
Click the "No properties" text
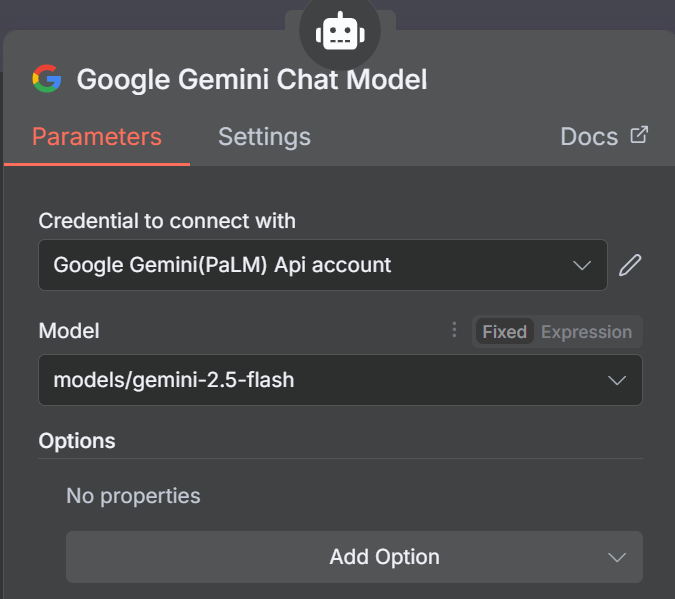[x=133, y=495]
